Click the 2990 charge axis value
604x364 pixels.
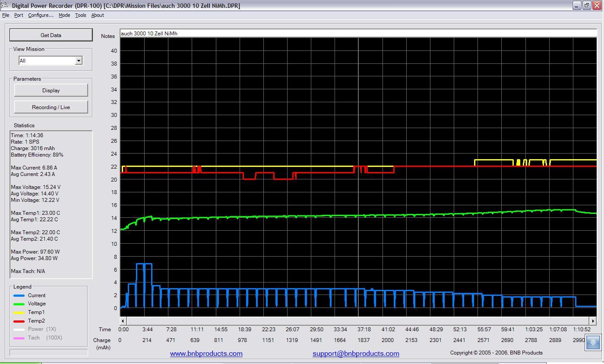pyautogui.click(x=579, y=340)
